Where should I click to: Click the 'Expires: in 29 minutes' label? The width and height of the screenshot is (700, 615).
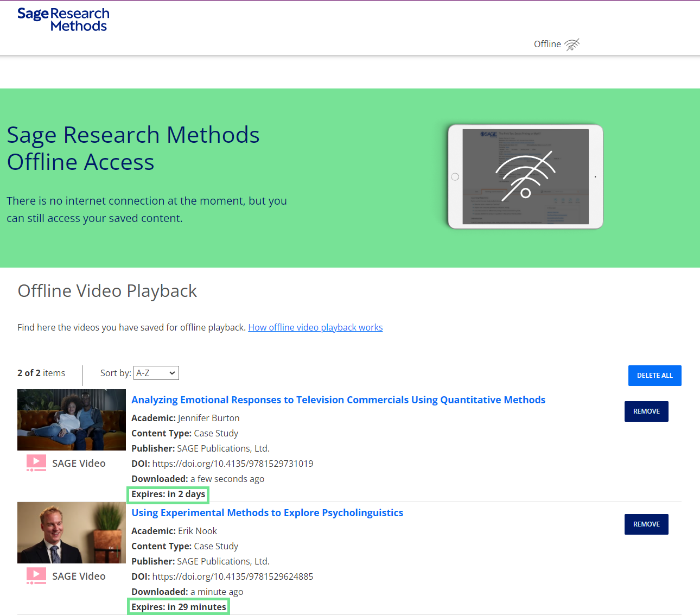(x=179, y=607)
